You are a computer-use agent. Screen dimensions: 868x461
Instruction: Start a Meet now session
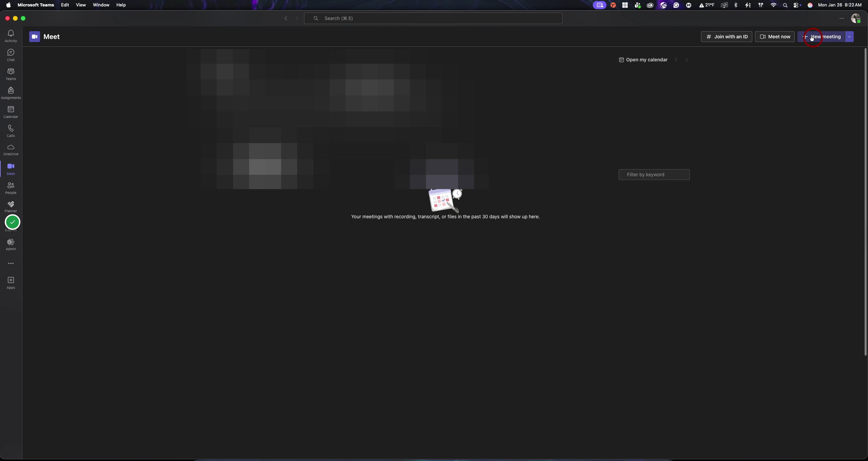(775, 37)
